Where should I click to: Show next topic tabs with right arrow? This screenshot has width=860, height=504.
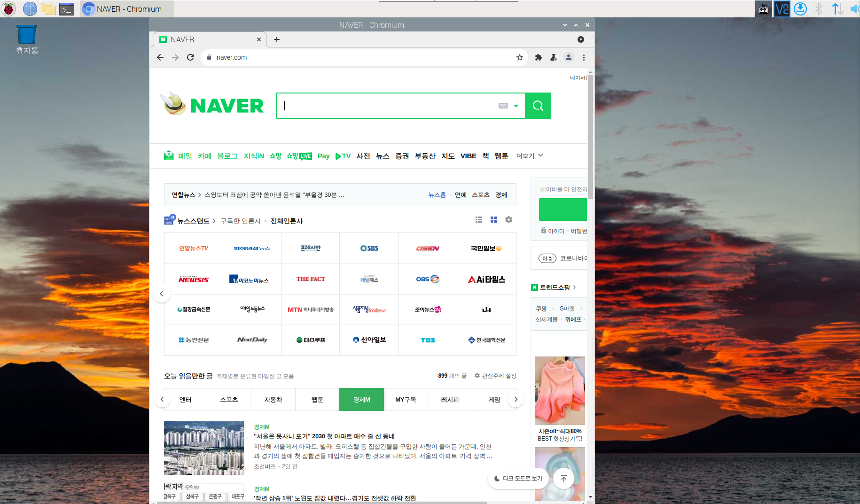(x=516, y=399)
